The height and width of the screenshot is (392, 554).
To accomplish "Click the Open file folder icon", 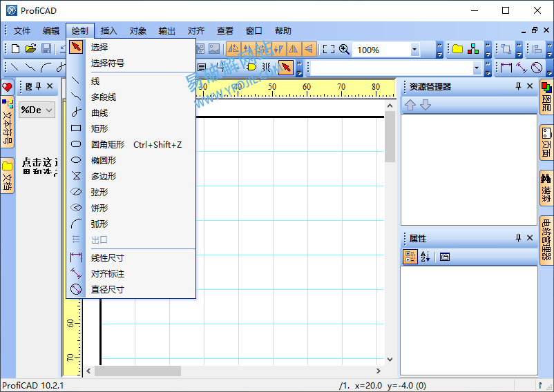I will pyautogui.click(x=30, y=49).
